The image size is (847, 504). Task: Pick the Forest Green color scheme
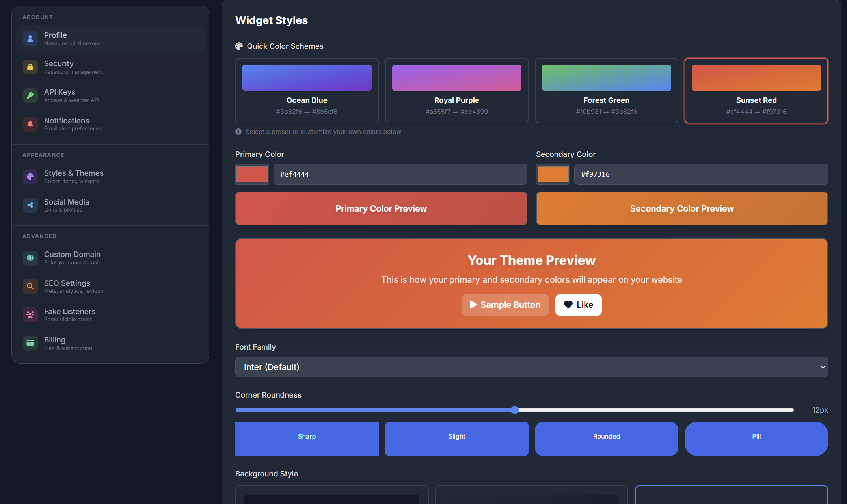[x=606, y=90]
